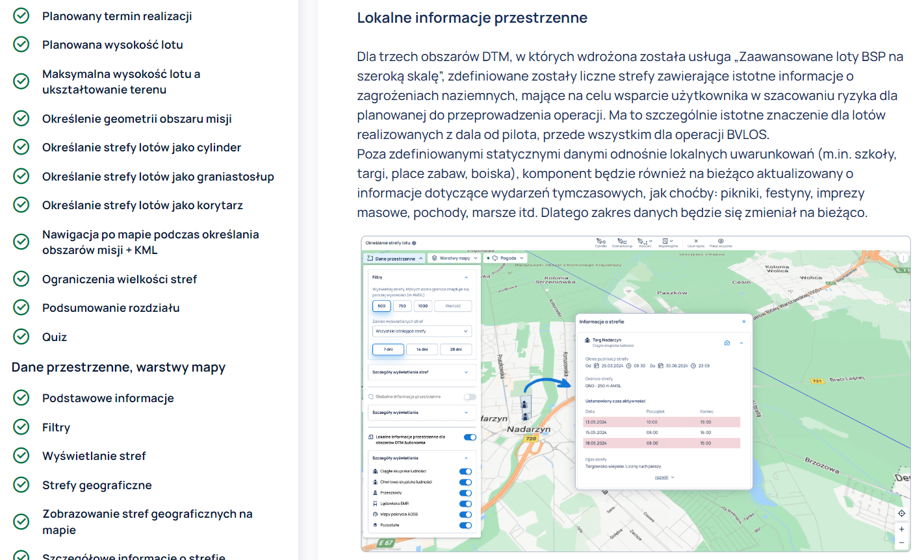Viewport: 924px width, 560px height.
Task: Click the Korytarz tool icon
Action: point(643,241)
